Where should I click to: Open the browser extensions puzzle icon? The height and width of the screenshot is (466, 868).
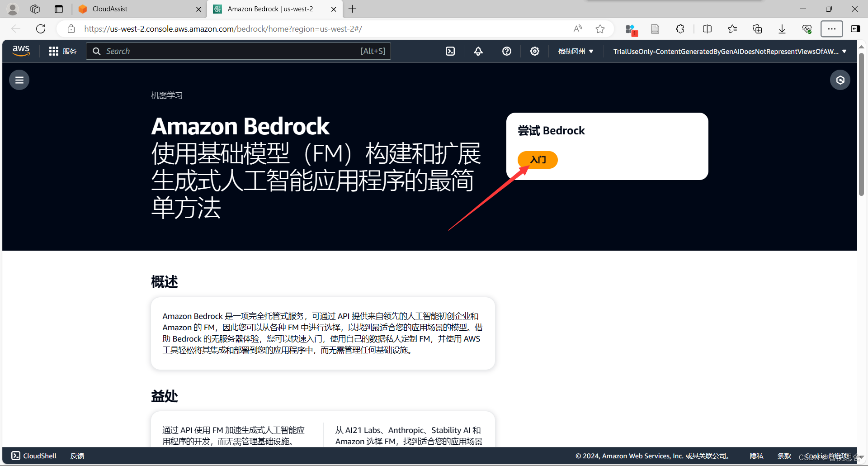pos(680,29)
